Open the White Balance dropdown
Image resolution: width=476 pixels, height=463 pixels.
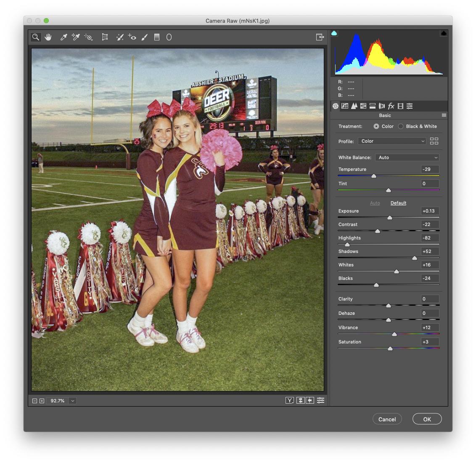(407, 157)
